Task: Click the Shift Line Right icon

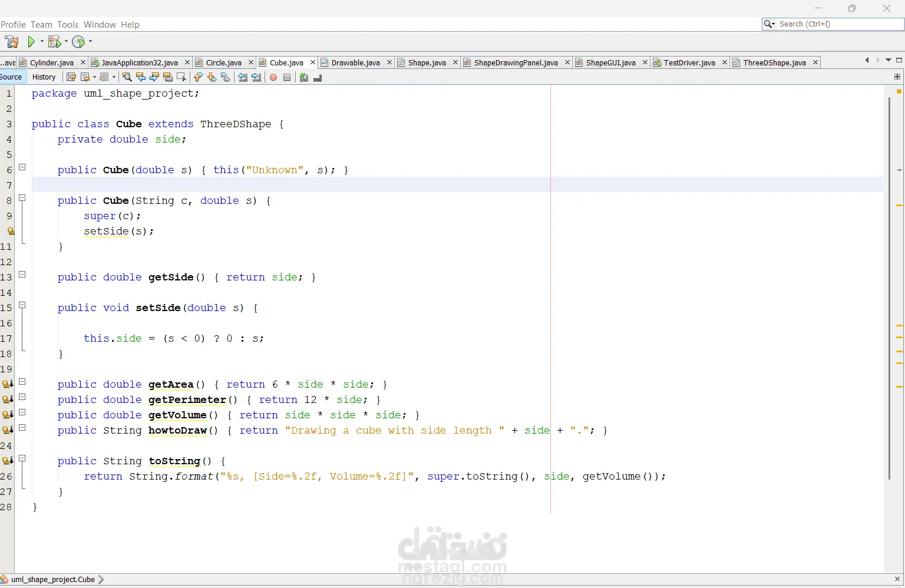Action: [256, 77]
